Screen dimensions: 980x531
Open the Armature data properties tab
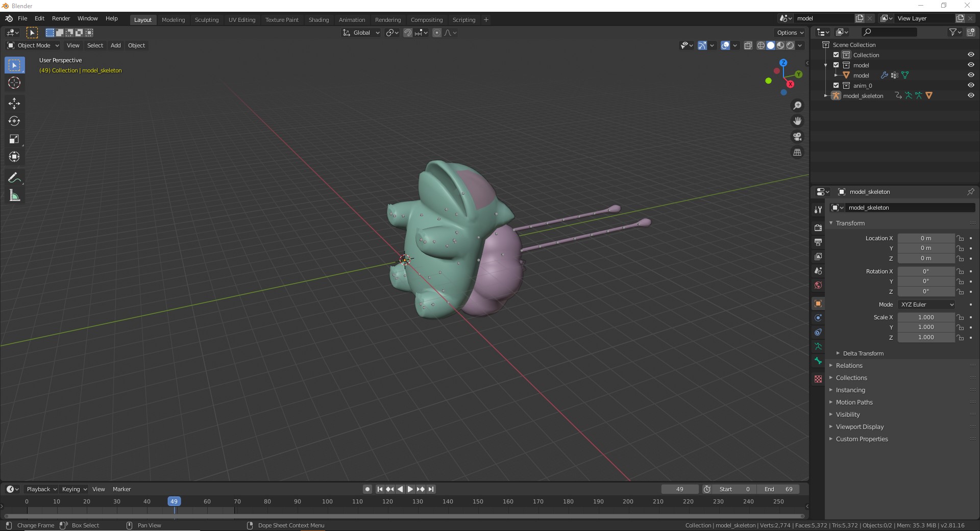[818, 346]
